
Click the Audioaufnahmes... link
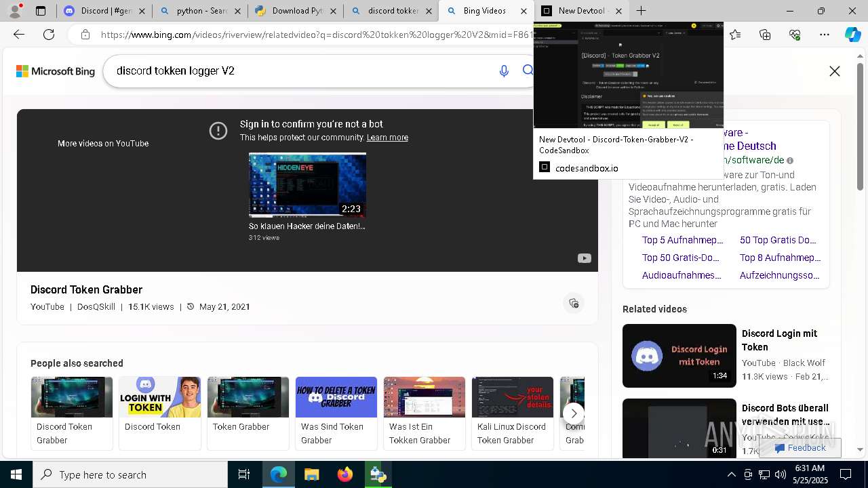[x=682, y=275]
